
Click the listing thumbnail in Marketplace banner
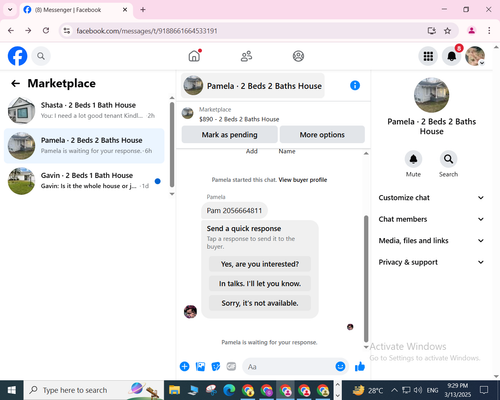tap(187, 113)
